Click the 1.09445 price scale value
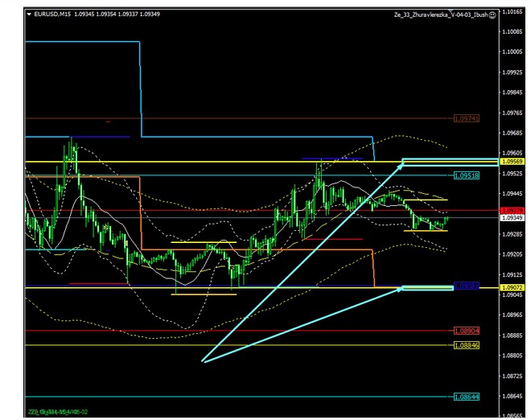This screenshot has height=420, width=531. [x=512, y=194]
